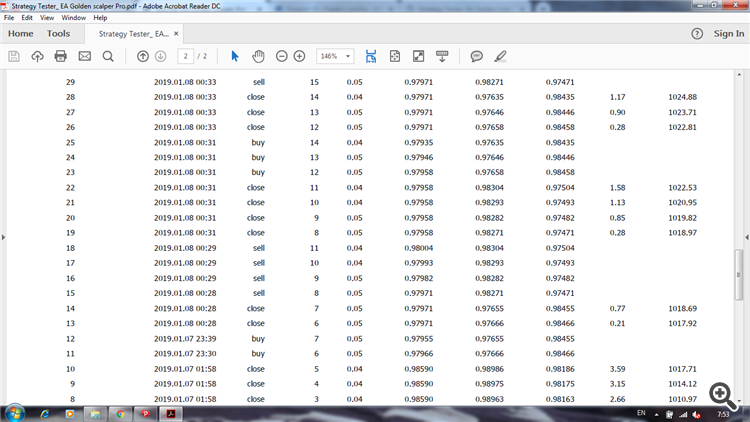Go to previous page arrow
The height and width of the screenshot is (422, 750).
point(143,56)
